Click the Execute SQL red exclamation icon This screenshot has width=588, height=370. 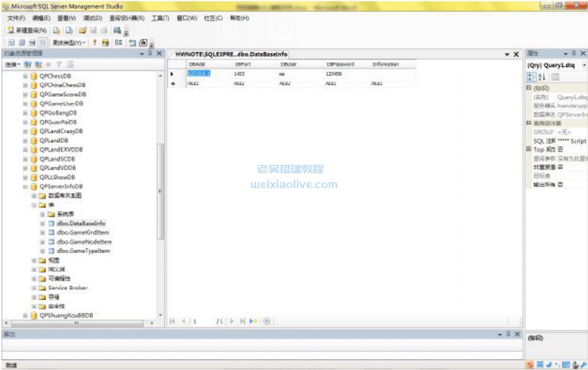(x=95, y=43)
